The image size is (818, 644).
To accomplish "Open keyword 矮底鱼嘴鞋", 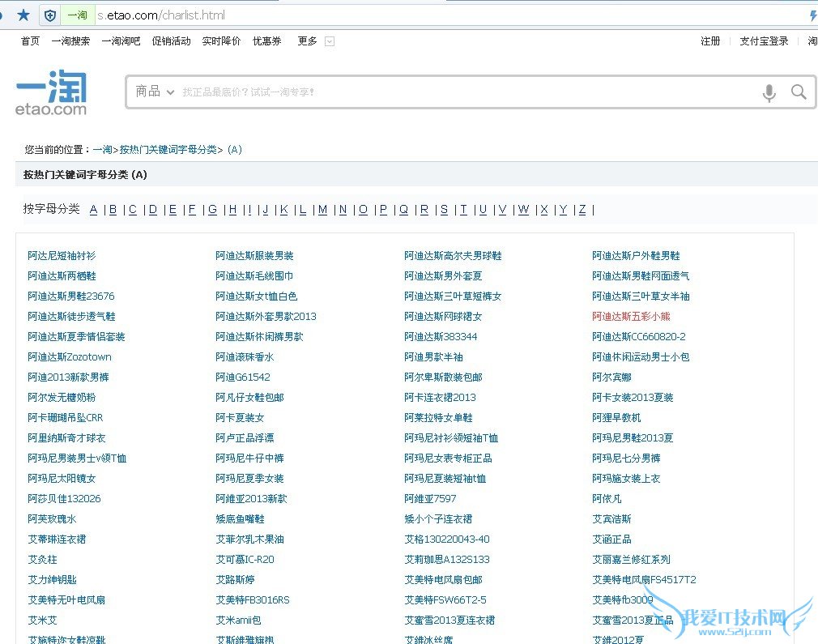I will point(240,518).
